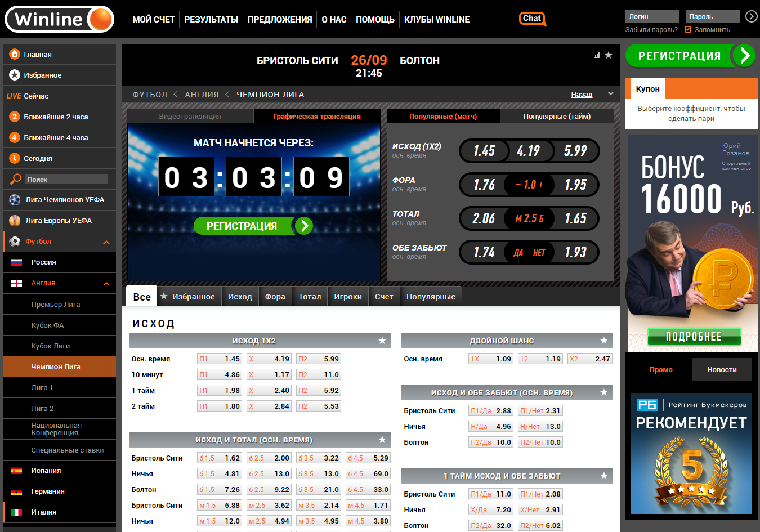760x532 pixels.
Task: Star the Двойной шанс market
Action: coord(604,341)
